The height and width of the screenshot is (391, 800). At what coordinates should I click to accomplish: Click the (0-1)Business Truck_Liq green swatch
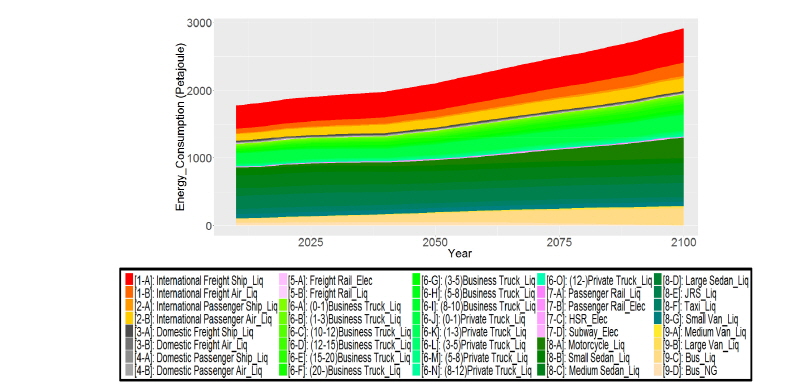point(283,306)
